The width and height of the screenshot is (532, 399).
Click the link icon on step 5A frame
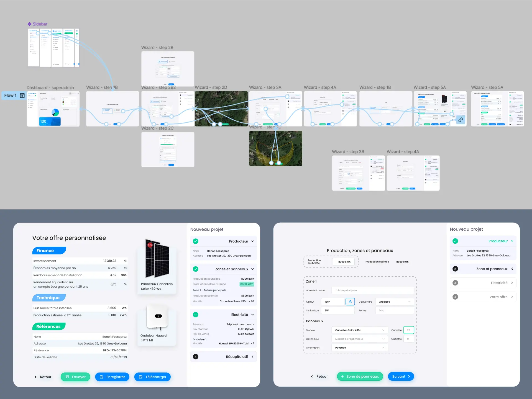coord(461,120)
